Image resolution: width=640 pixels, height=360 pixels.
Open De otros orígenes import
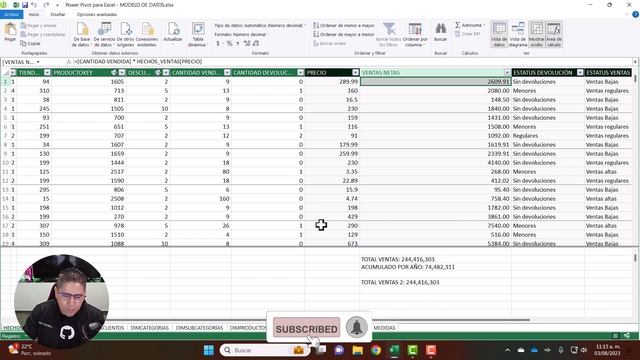125,35
